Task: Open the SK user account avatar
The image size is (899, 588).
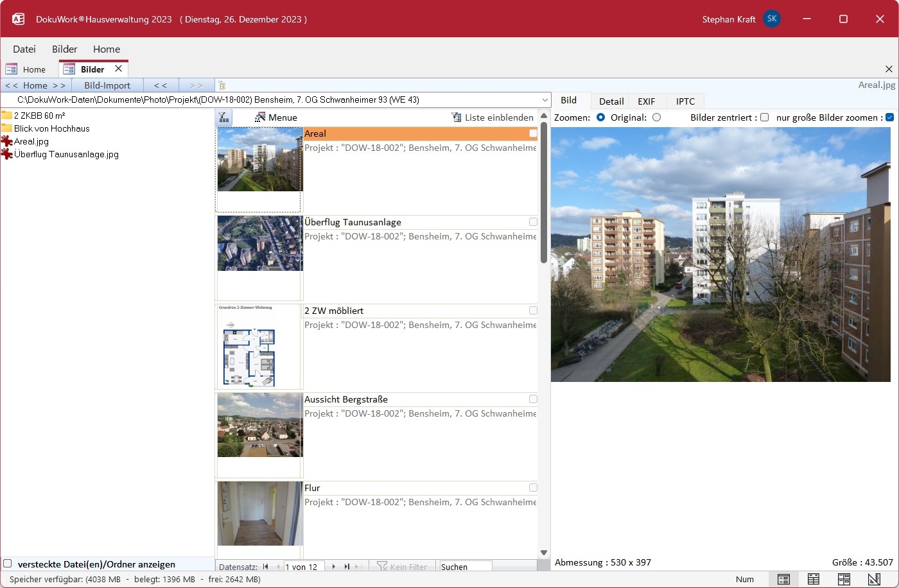Action: (x=772, y=19)
